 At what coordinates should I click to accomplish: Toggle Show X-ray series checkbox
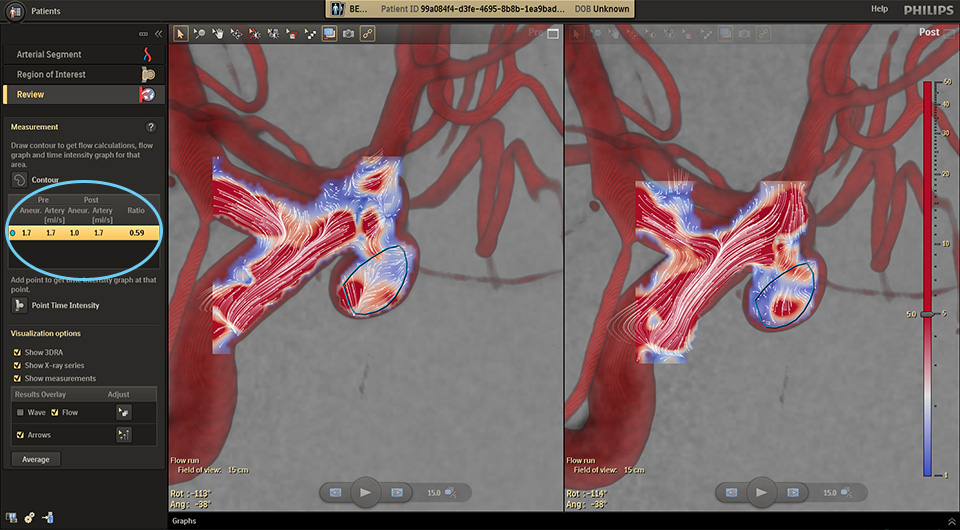(18, 366)
